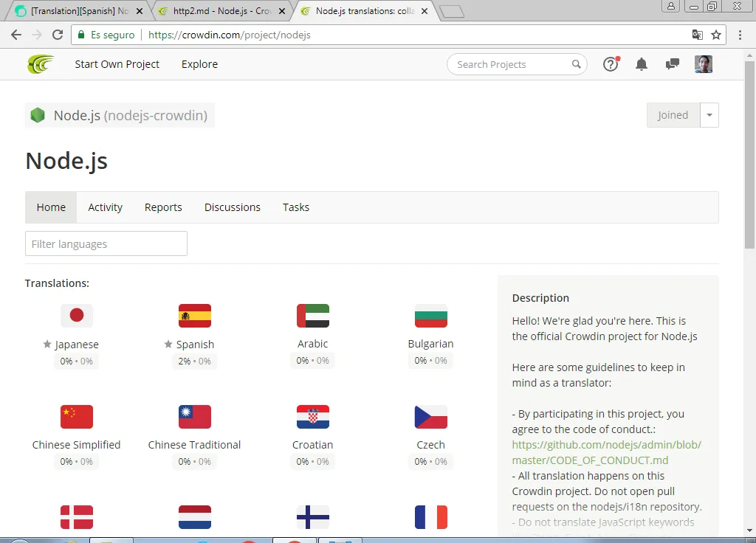756x543 pixels.
Task: Click Spanish 2% • 0% progress
Action: (x=194, y=362)
